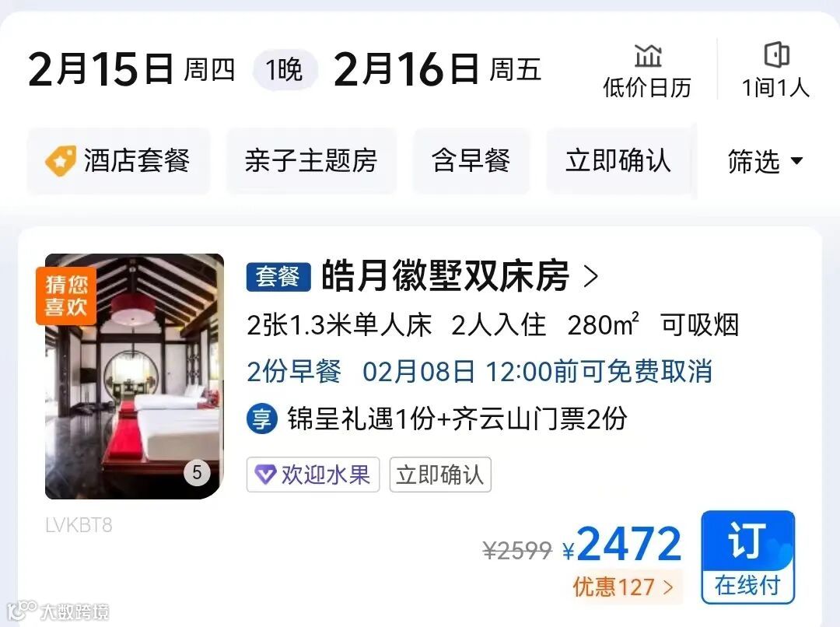Open the 筛选 dropdown
840x627 pixels.
(x=765, y=161)
